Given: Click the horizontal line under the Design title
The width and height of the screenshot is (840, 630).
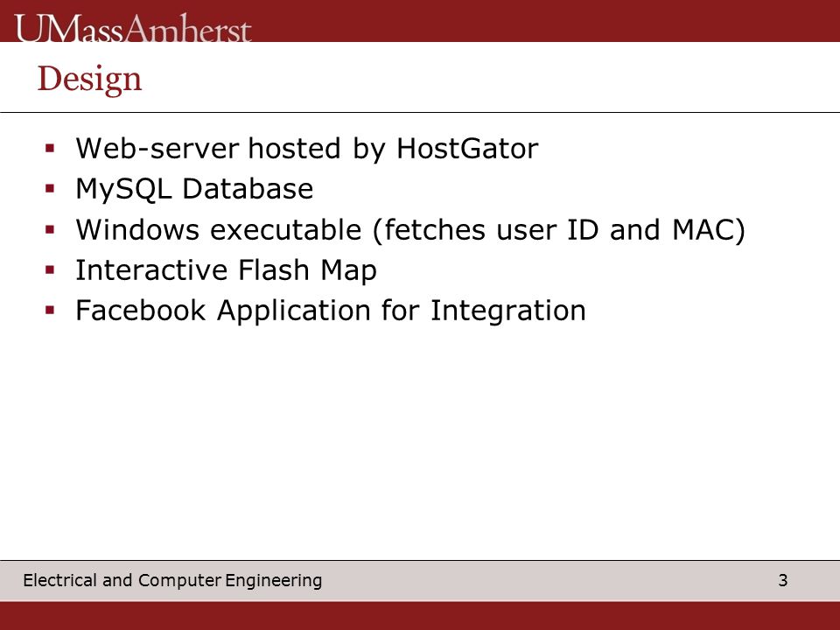Looking at the screenshot, I should (x=420, y=113).
